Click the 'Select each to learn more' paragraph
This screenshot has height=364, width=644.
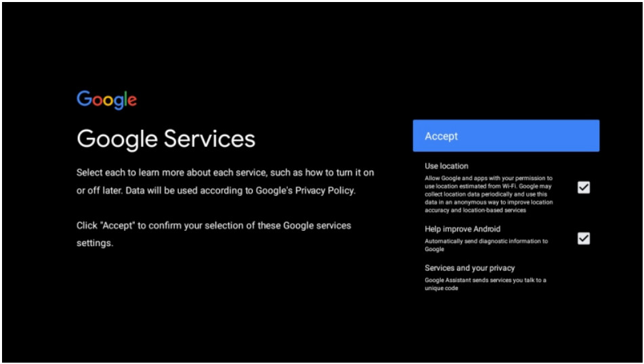point(225,181)
